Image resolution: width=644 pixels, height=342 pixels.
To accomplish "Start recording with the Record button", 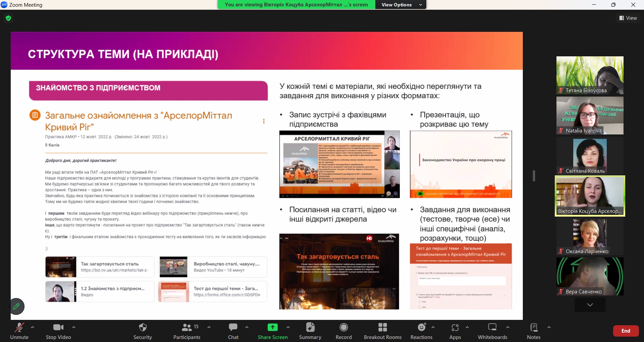I will [x=344, y=331].
